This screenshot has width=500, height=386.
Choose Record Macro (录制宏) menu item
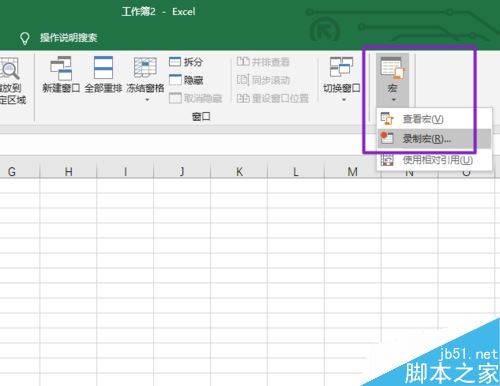(x=434, y=138)
